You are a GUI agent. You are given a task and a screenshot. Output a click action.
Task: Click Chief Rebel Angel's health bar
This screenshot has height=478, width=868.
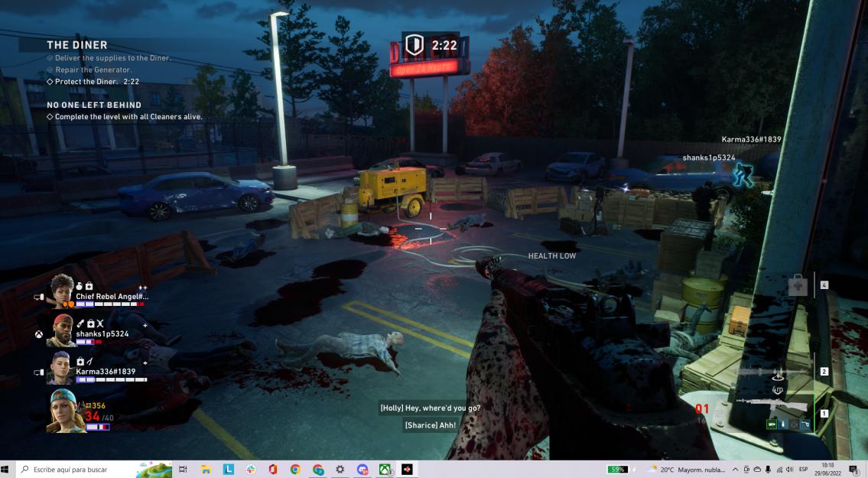tap(110, 304)
